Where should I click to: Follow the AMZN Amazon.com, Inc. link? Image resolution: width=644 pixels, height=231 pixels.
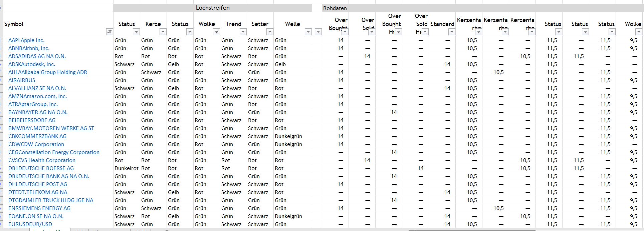pos(37,96)
